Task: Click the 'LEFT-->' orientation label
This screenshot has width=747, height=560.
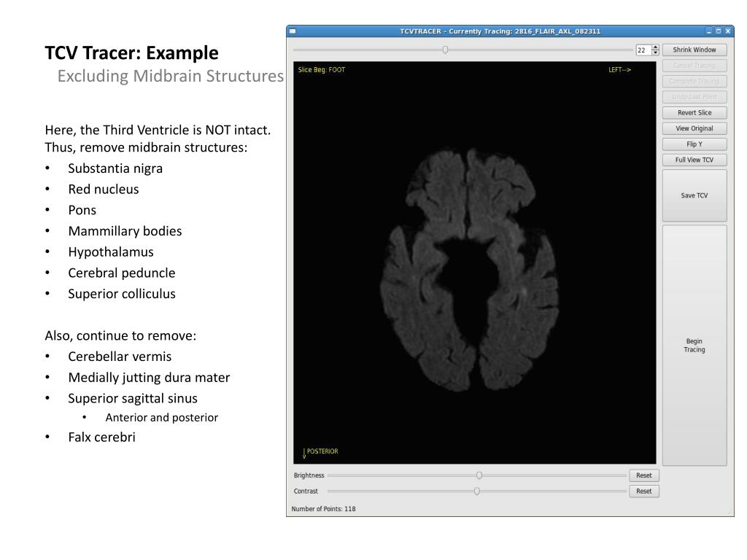Action: tap(620, 69)
